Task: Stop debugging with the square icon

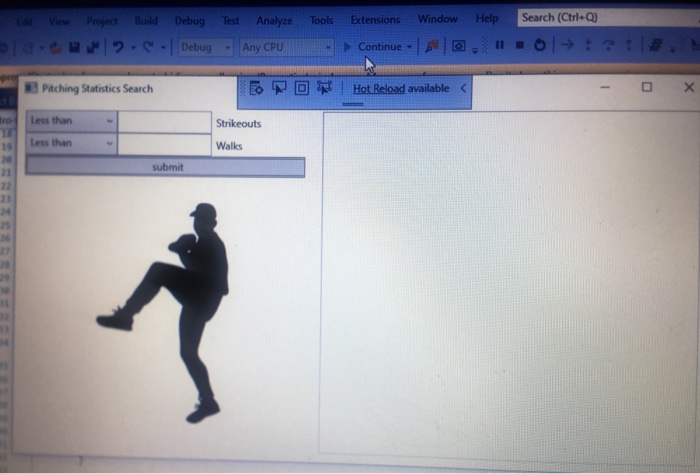Action: [x=520, y=45]
